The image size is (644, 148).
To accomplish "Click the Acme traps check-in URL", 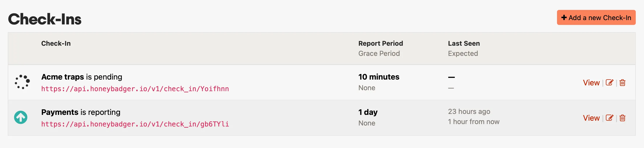I will pyautogui.click(x=135, y=89).
